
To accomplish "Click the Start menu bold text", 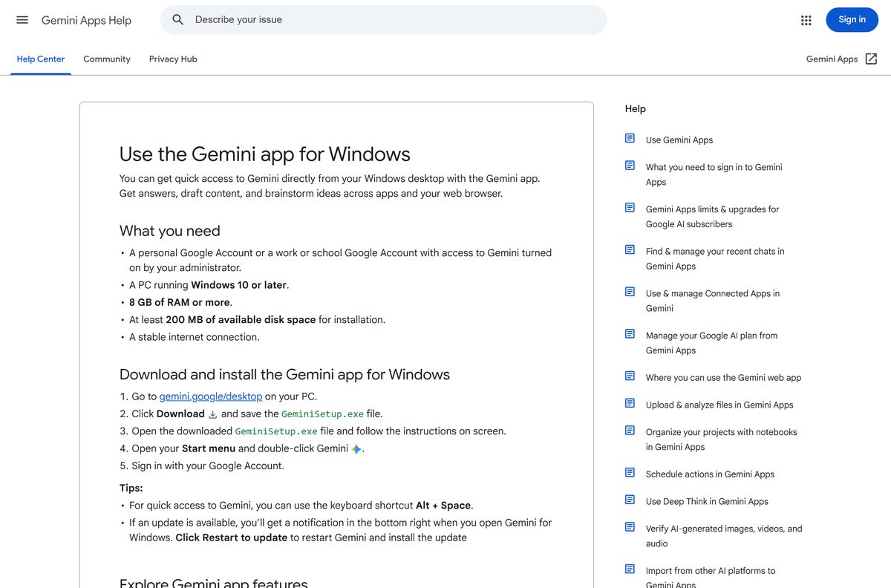I will point(209,448).
